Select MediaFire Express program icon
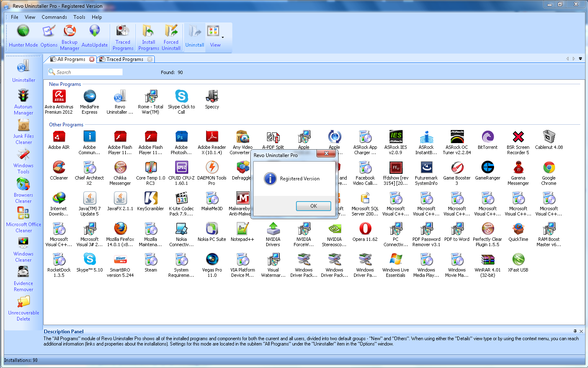The image size is (588, 368). (x=89, y=102)
